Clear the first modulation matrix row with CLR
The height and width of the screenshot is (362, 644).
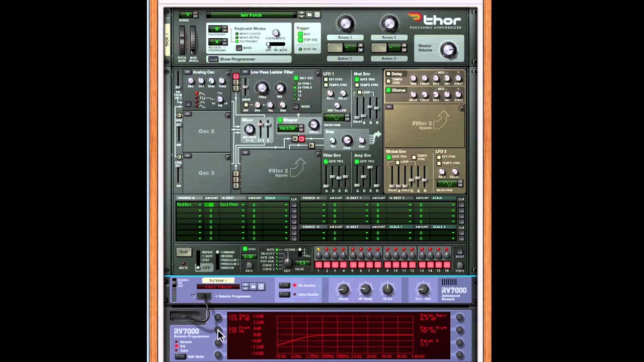point(294,205)
